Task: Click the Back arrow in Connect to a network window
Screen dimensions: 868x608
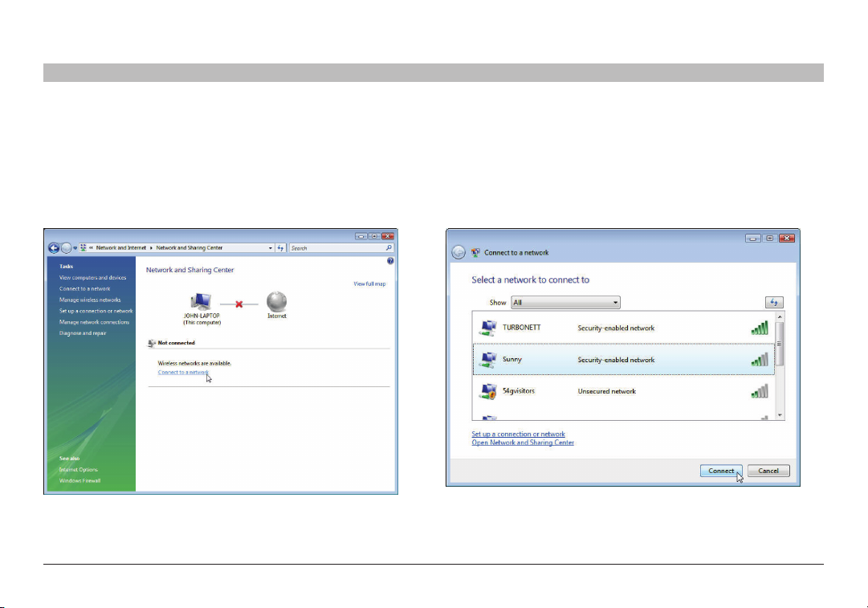Action: click(x=458, y=252)
